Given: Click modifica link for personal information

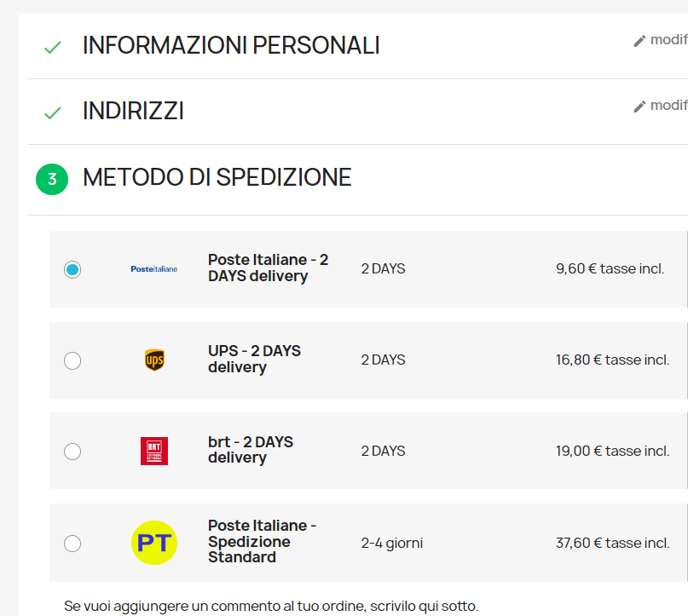Looking at the screenshot, I should click(x=668, y=40).
